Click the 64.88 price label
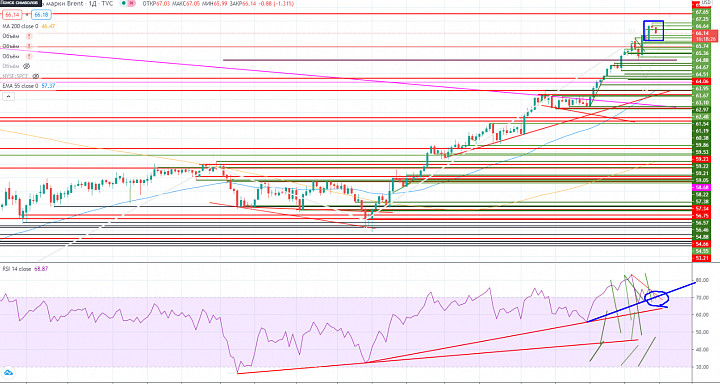This screenshot has width=720, height=384. pyautogui.click(x=701, y=60)
